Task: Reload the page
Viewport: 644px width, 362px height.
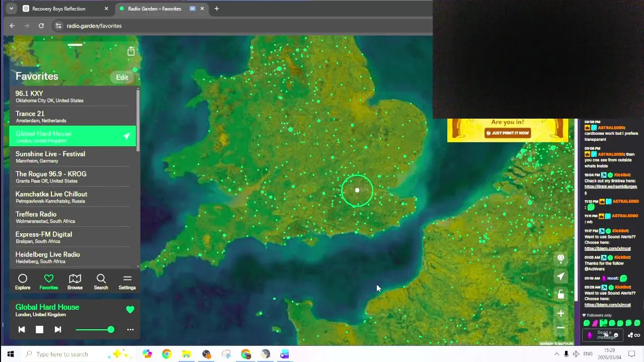Action: coord(41,26)
